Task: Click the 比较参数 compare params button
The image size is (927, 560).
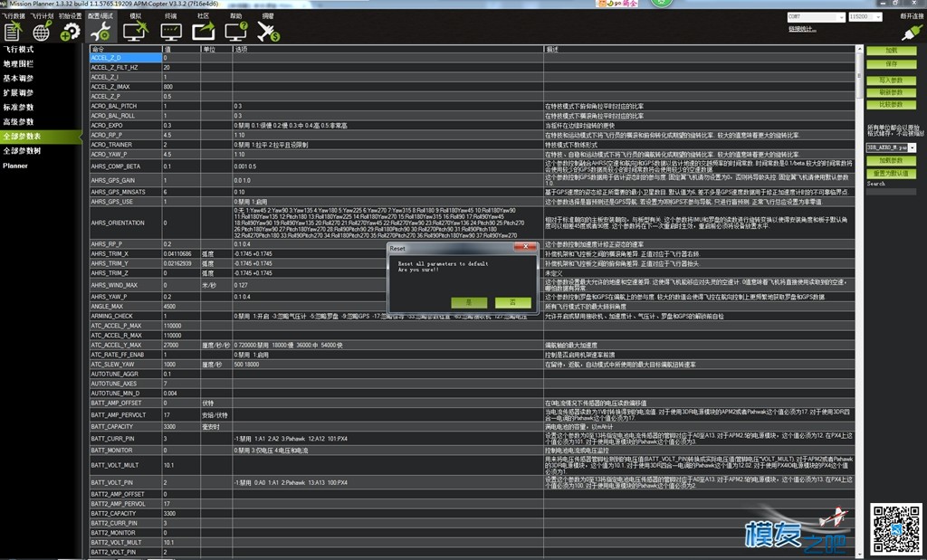Action: click(892, 105)
